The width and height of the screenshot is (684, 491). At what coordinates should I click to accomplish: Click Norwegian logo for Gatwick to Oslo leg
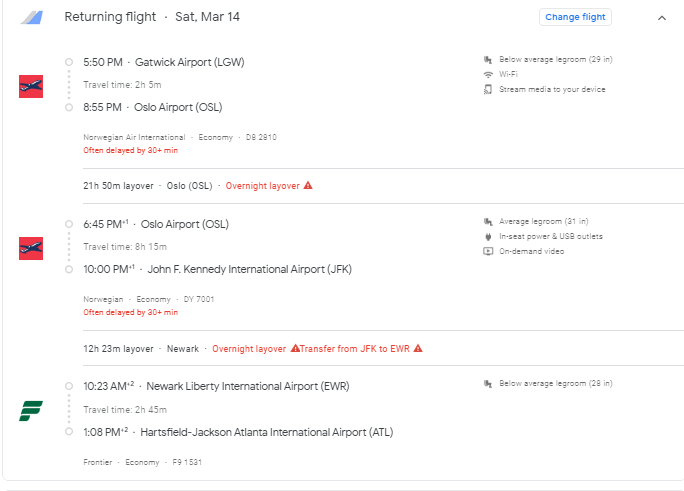pyautogui.click(x=31, y=86)
